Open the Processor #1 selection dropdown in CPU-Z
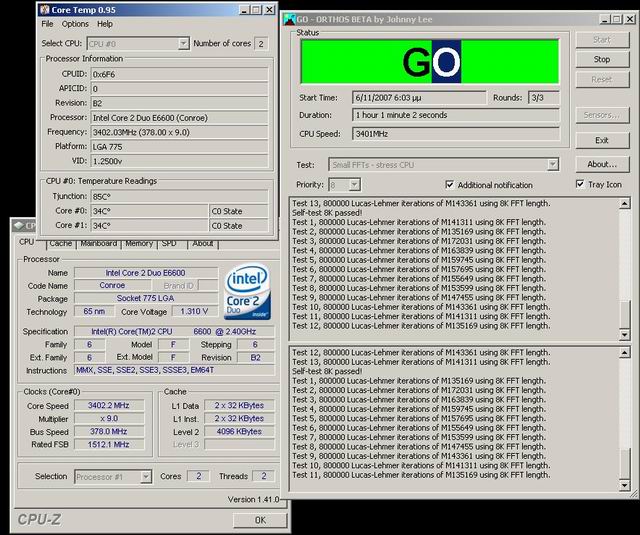This screenshot has width=640, height=535. tap(146, 477)
